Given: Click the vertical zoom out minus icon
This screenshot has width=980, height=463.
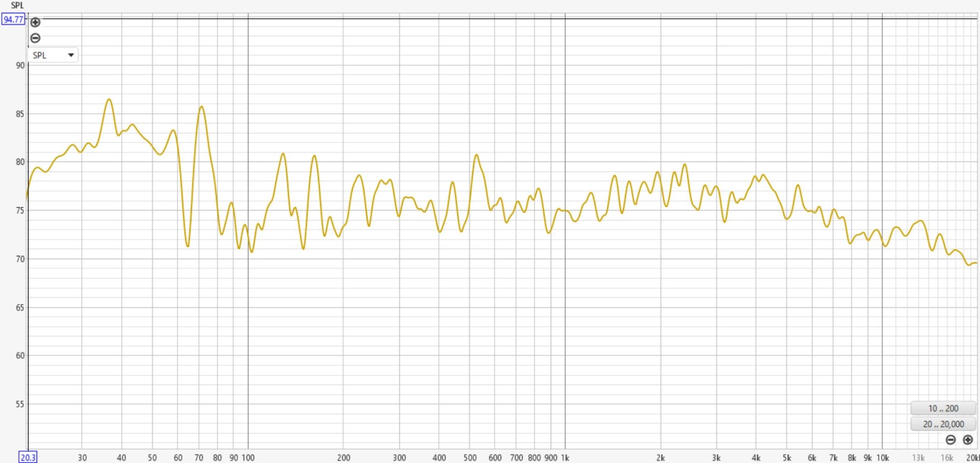Looking at the screenshot, I should (35, 38).
